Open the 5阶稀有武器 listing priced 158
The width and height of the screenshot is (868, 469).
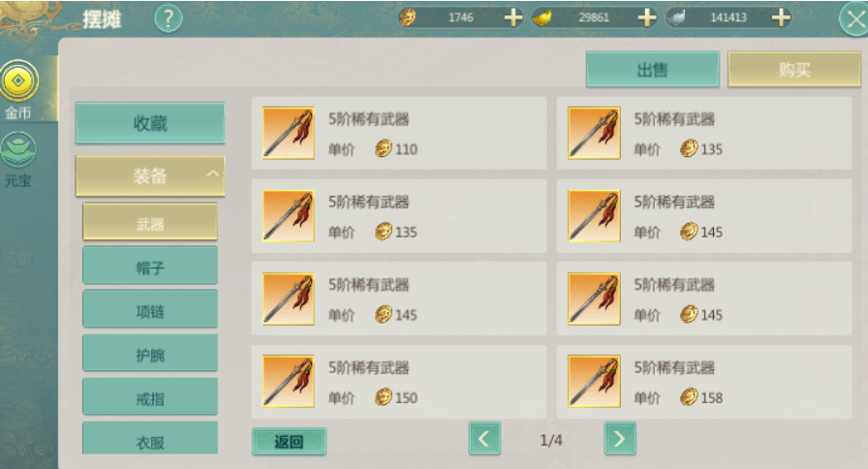tap(704, 382)
